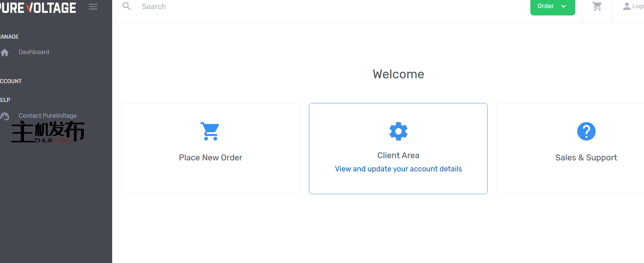Click the search magnifier icon
The image size is (644, 263).
[127, 6]
